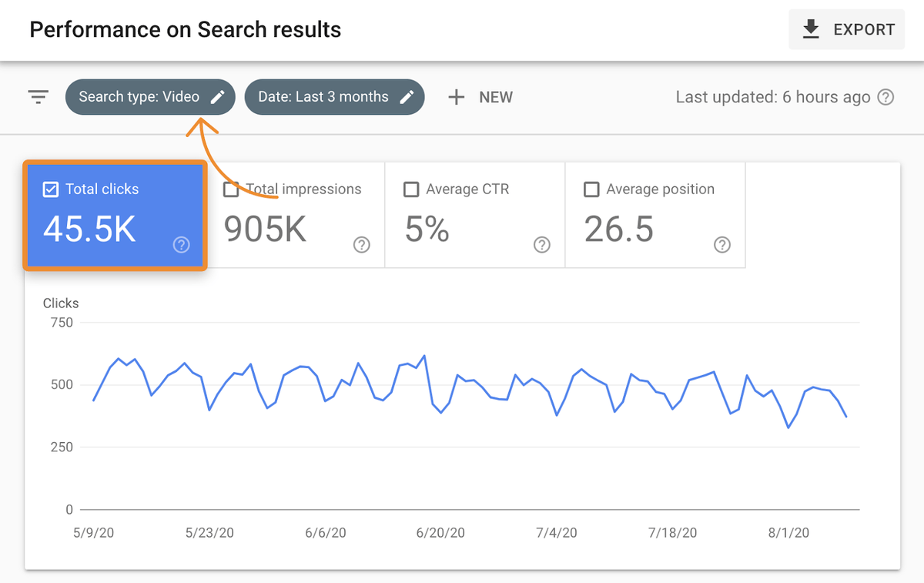Viewport: 924px width, 583px height.
Task: Open the Total clicks help icon
Action: 181,245
